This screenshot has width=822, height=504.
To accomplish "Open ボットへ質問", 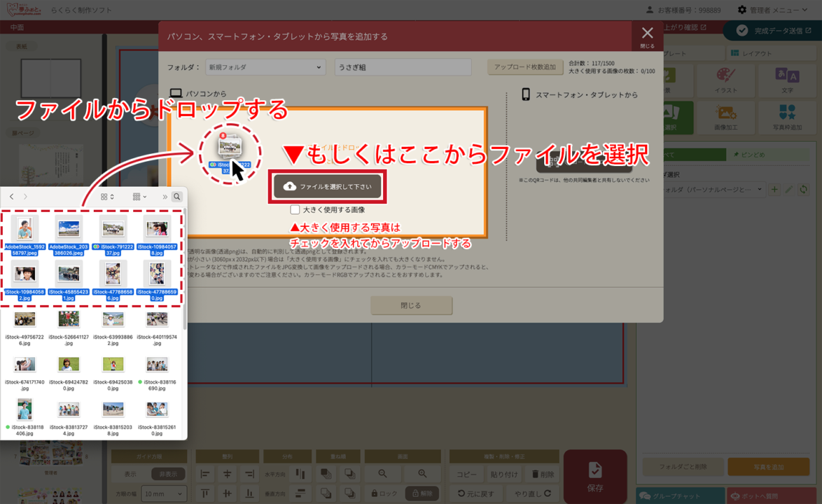I will click(x=771, y=496).
